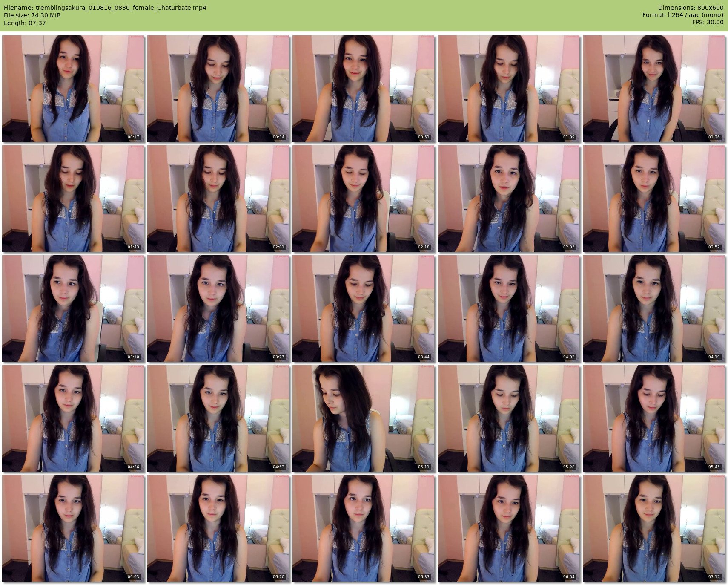The height and width of the screenshot is (585, 728).
Task: Select the last thumbnail labeled 07:12
Action: [x=654, y=528]
